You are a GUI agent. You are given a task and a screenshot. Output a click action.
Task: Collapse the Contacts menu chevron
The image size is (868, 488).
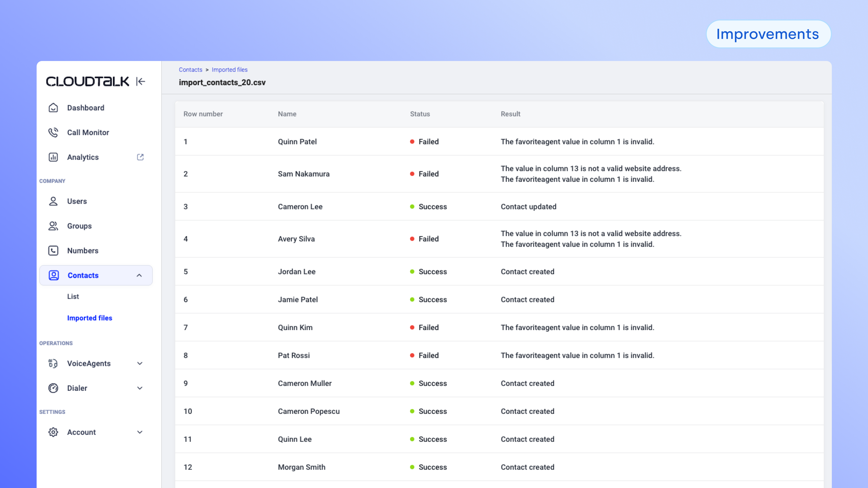point(139,275)
